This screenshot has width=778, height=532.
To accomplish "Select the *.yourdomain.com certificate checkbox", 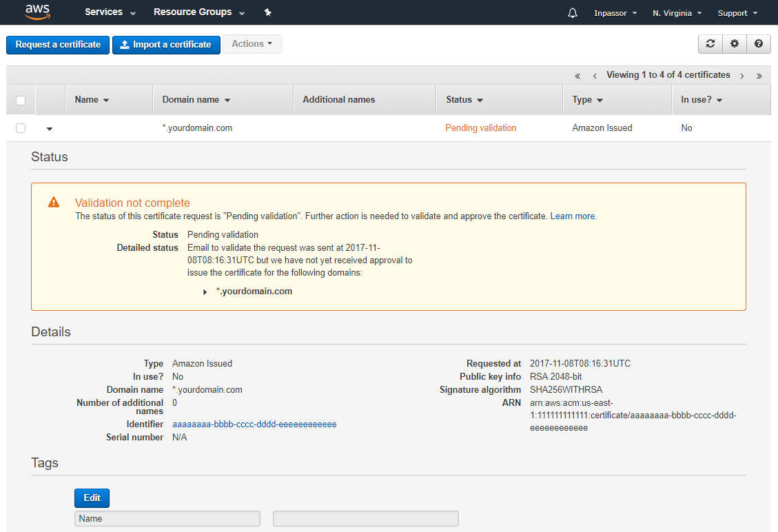I will point(21,128).
